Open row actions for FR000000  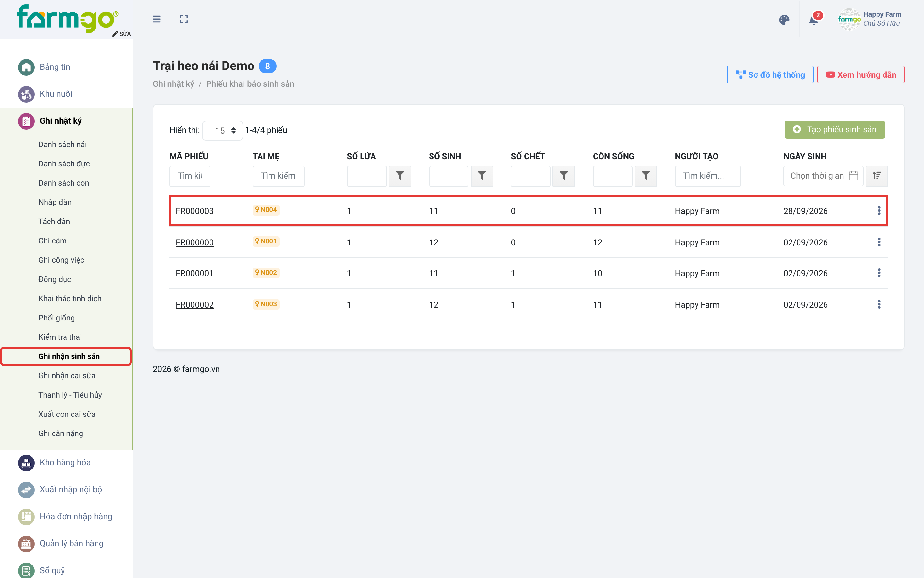(879, 242)
